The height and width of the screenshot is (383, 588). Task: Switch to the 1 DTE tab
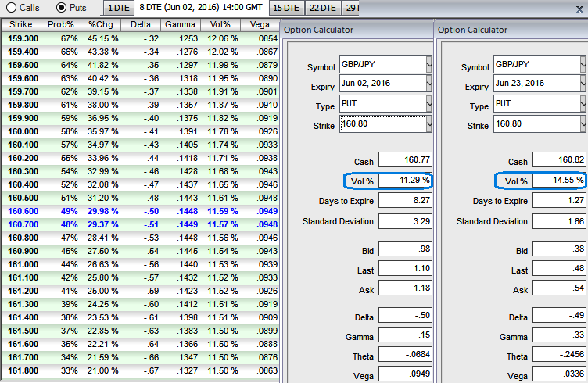(119, 8)
